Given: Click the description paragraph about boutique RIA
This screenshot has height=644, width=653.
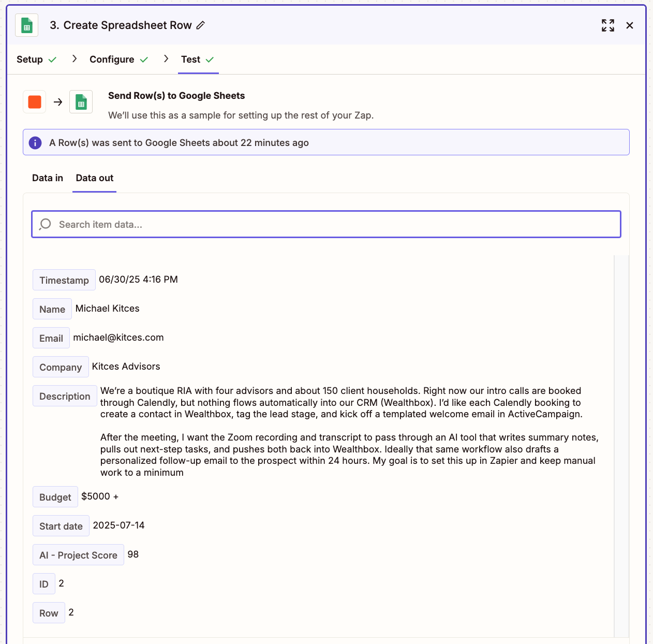Looking at the screenshot, I should 342,402.
